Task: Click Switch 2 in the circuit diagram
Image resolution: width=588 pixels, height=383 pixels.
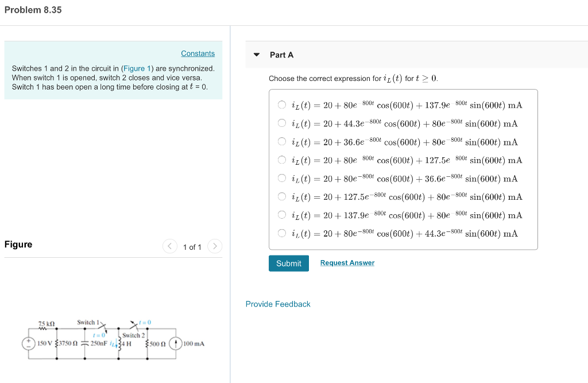Action: coord(134,324)
